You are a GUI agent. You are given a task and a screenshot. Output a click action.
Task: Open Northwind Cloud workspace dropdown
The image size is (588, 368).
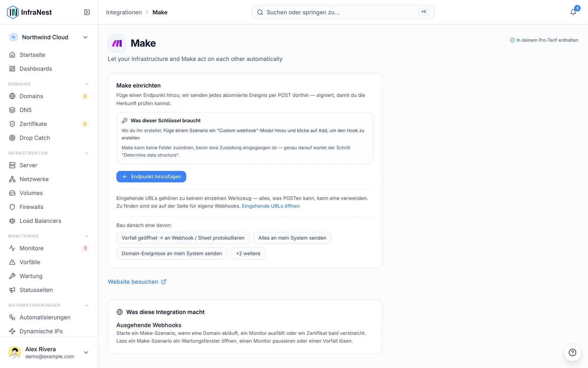(x=49, y=37)
